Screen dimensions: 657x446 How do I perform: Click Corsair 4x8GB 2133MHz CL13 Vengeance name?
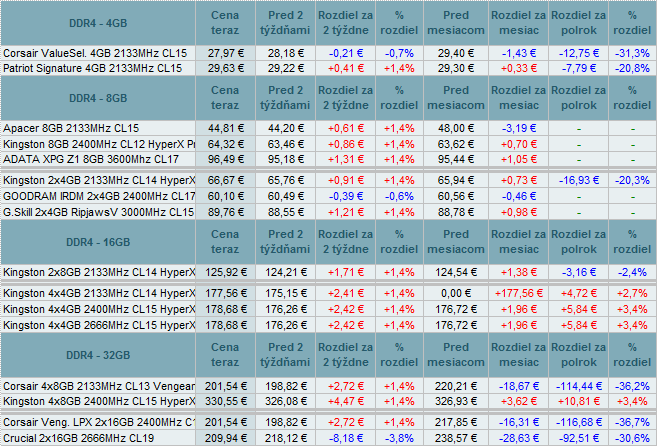pyautogui.click(x=99, y=386)
